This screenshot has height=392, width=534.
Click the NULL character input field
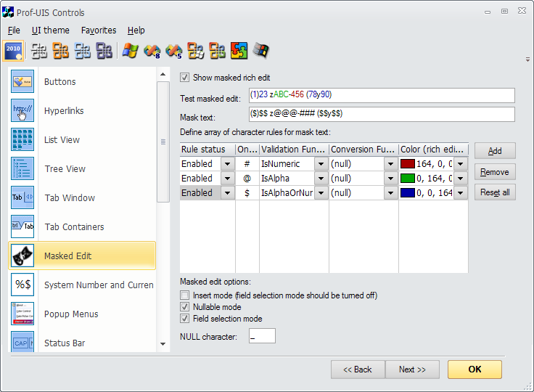click(x=262, y=336)
